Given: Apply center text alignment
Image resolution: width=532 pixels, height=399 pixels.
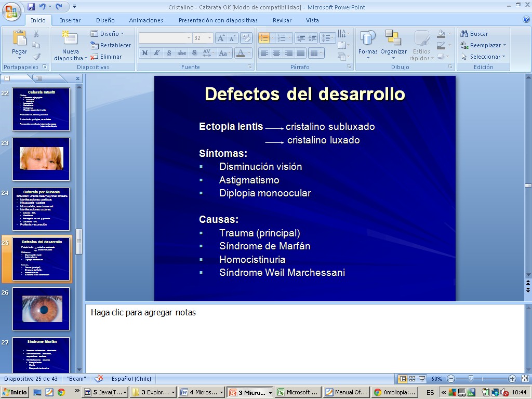Looking at the screenshot, I should tap(276, 53).
